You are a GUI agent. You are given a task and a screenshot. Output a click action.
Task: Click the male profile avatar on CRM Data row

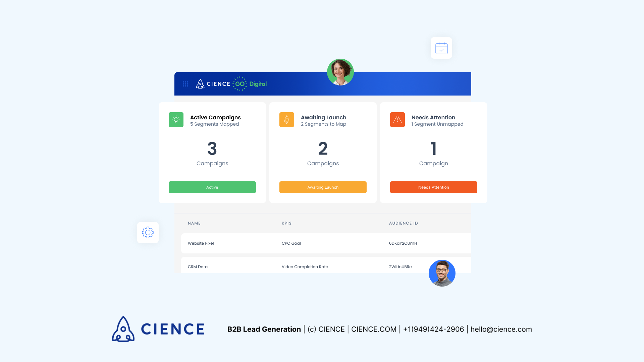click(x=442, y=273)
